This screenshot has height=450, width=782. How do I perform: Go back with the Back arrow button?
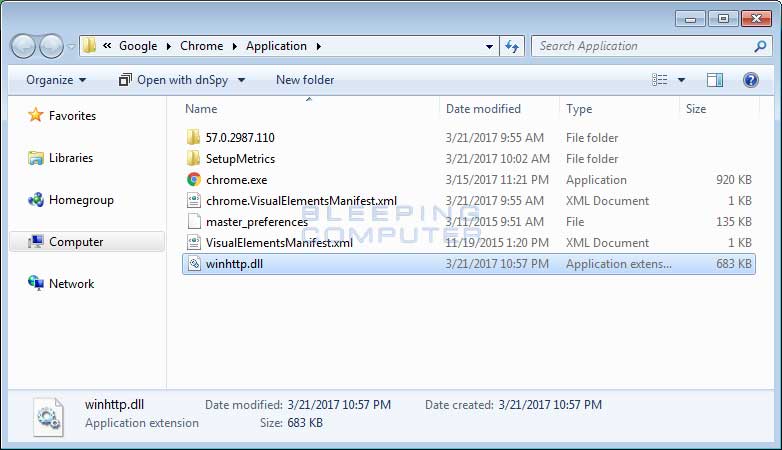click(x=23, y=46)
